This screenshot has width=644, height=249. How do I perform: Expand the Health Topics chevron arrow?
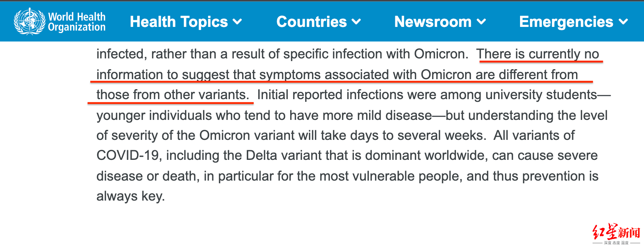238,22
